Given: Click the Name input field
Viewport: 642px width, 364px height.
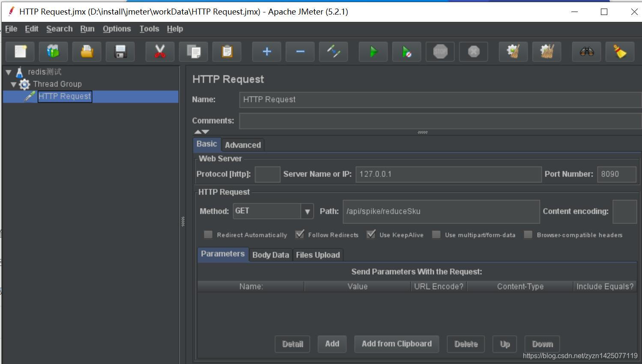Looking at the screenshot, I should [x=440, y=99].
